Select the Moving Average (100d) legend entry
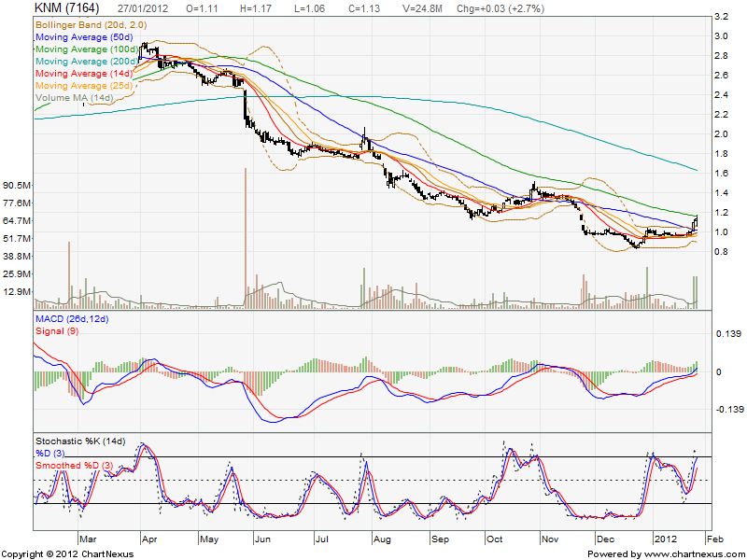This screenshot has width=747, height=560. coord(88,49)
